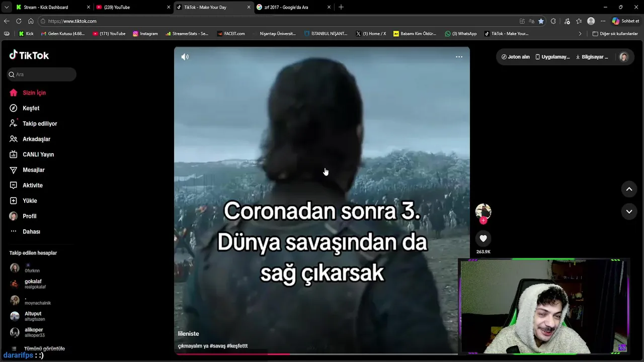Open the browser app availability icon
This screenshot has width=644, height=362.
click(522, 21)
